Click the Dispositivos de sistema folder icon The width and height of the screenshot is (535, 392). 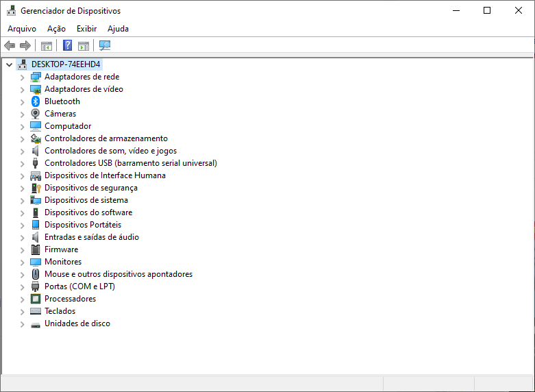point(36,200)
